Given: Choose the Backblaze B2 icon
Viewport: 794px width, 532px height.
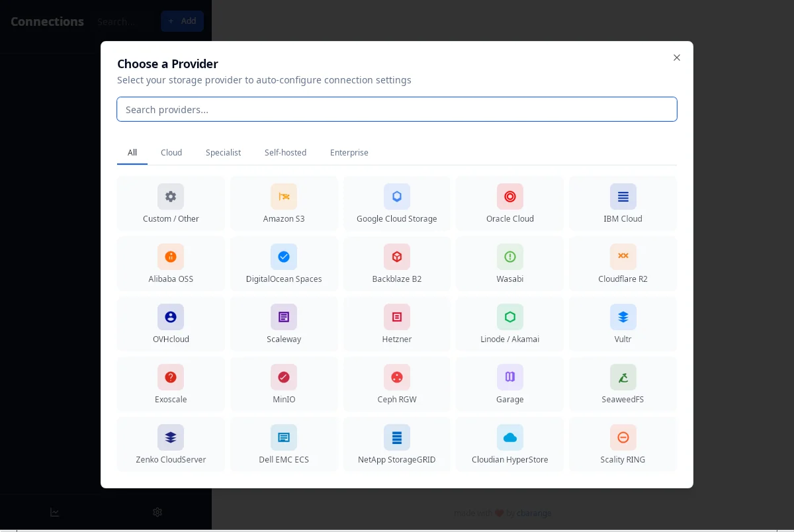Looking at the screenshot, I should [x=397, y=257].
